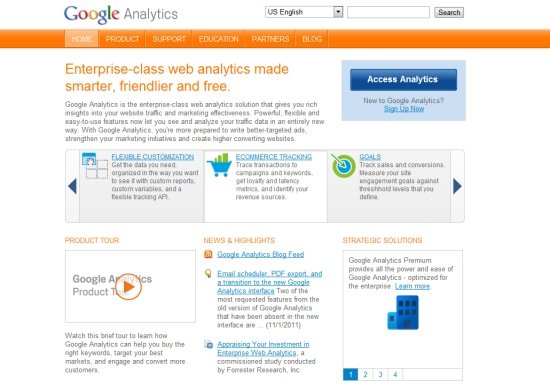The height and width of the screenshot is (391, 550).
Task: Show next features with the right carousel arrow
Action: tap(457, 186)
